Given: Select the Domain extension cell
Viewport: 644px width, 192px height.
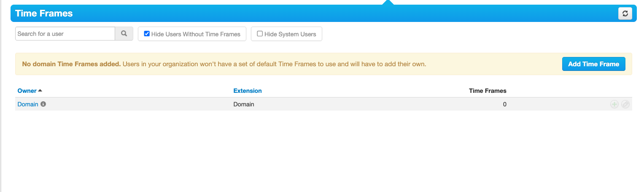Looking at the screenshot, I should pyautogui.click(x=244, y=104).
